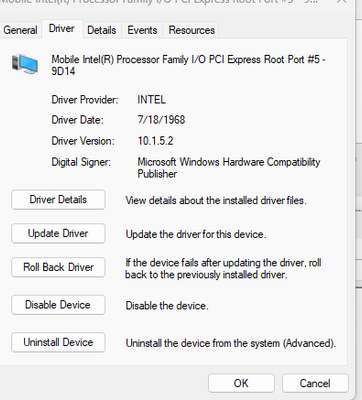The width and height of the screenshot is (362, 400).
Task: Go to the Events tab
Action: pyautogui.click(x=142, y=30)
